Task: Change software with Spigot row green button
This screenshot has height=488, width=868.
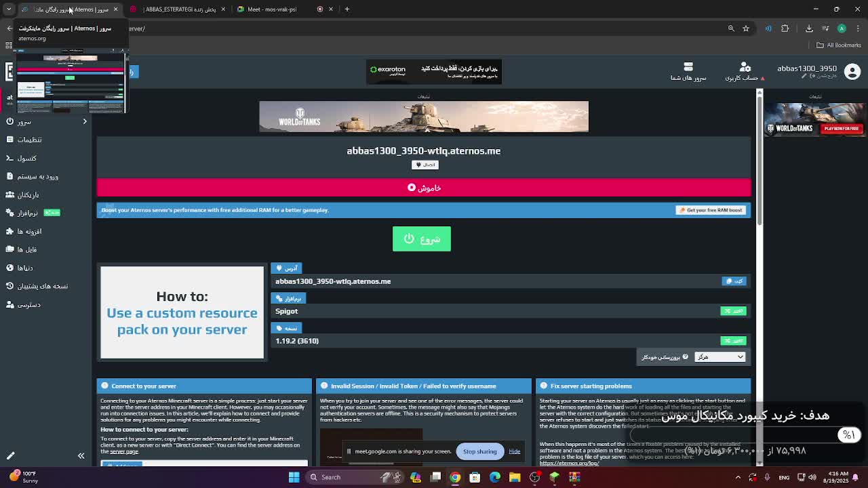Action: pos(733,311)
